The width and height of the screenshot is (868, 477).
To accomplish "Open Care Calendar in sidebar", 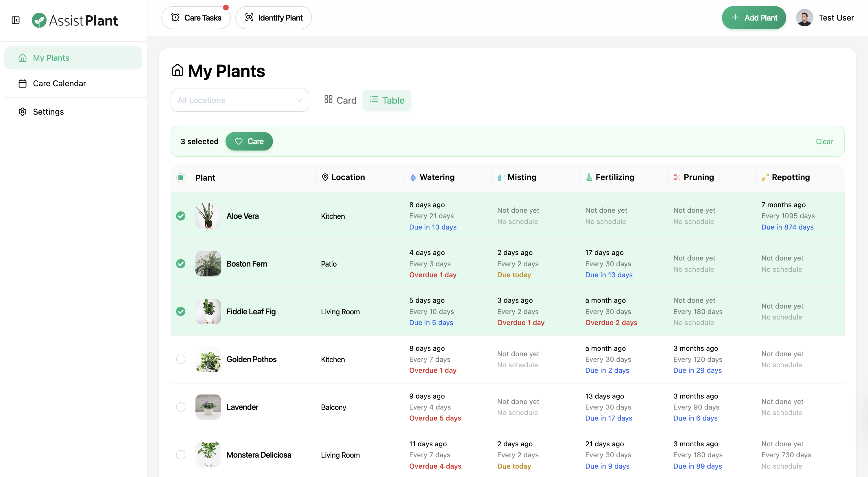I will tap(73, 83).
